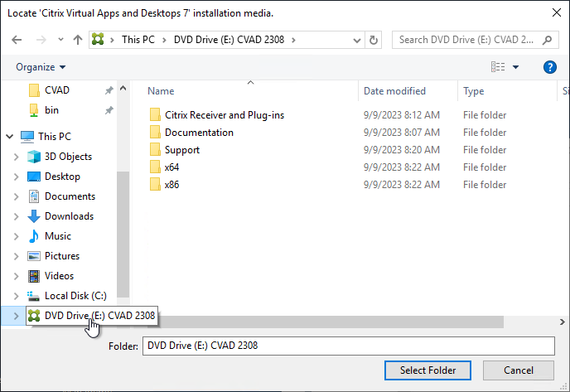Click 'This PC' in the address breadcrumb
The width and height of the screenshot is (570, 392).
click(138, 40)
